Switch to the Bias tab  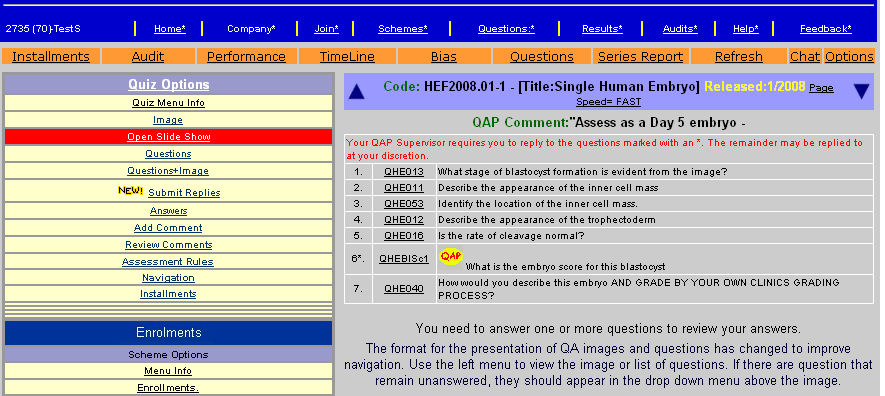point(444,56)
